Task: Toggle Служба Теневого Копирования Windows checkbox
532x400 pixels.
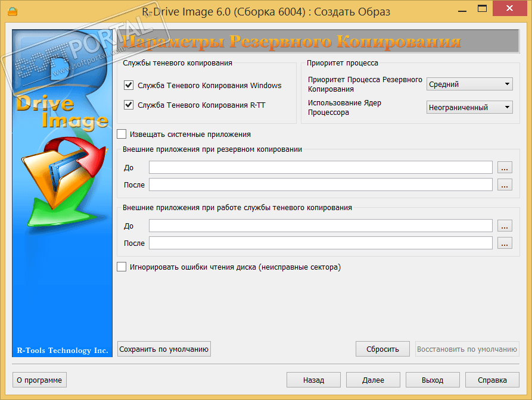Action: (x=129, y=85)
